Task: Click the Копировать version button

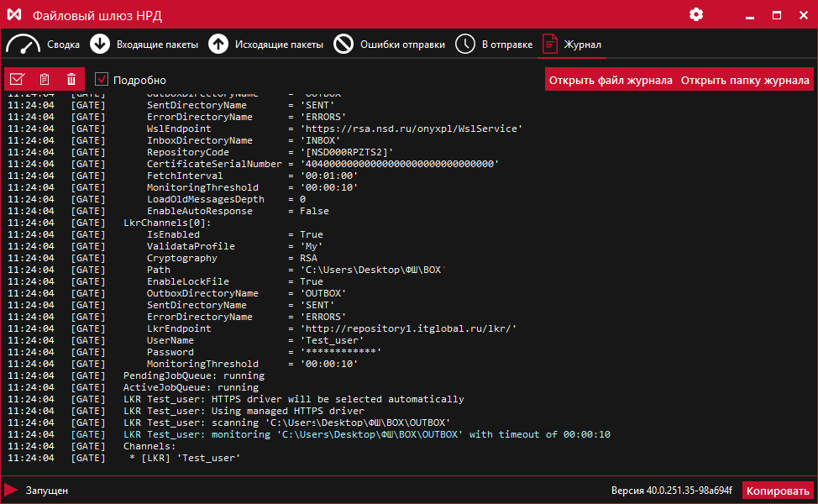Action: pyautogui.click(x=778, y=491)
